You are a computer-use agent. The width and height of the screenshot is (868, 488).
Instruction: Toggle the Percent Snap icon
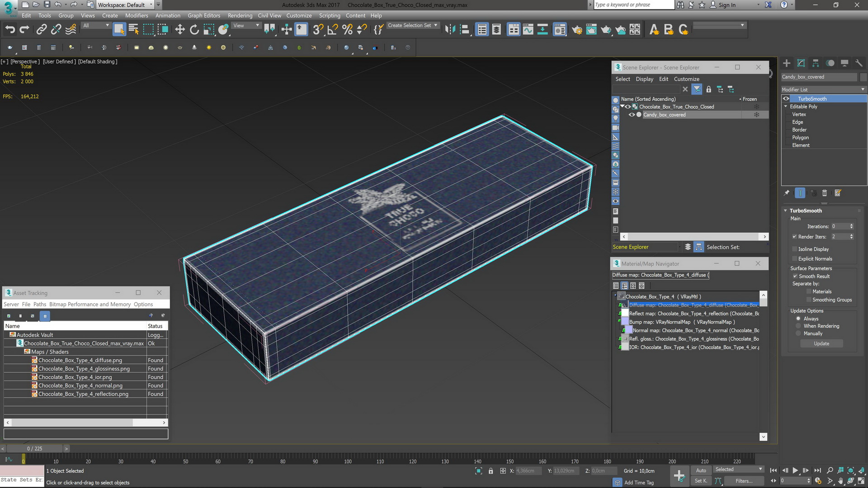pyautogui.click(x=347, y=30)
